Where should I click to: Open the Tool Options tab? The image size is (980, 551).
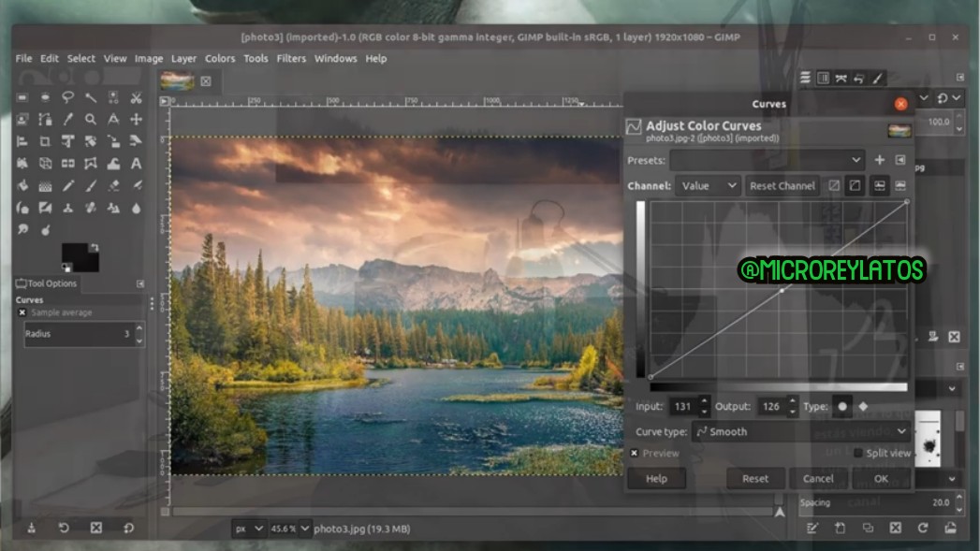tap(47, 283)
